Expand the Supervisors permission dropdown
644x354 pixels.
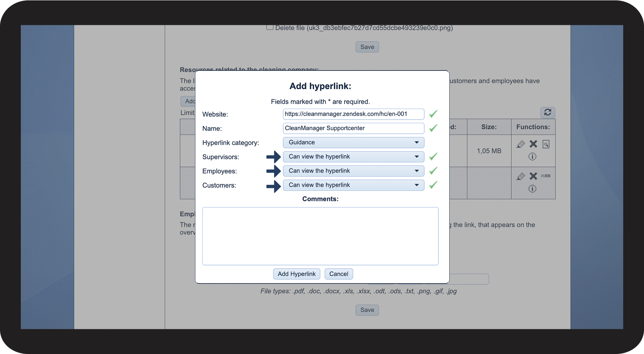tap(353, 157)
